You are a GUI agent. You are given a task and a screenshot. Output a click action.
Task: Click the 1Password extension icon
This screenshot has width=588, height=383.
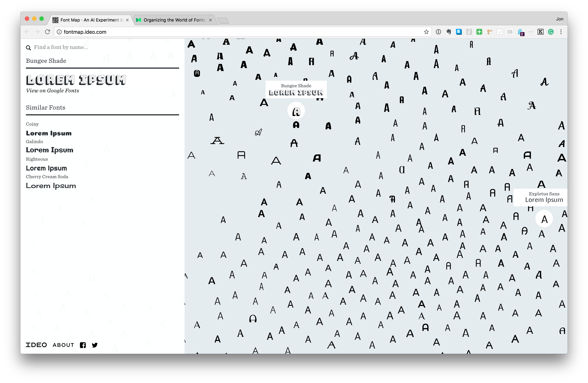point(438,32)
